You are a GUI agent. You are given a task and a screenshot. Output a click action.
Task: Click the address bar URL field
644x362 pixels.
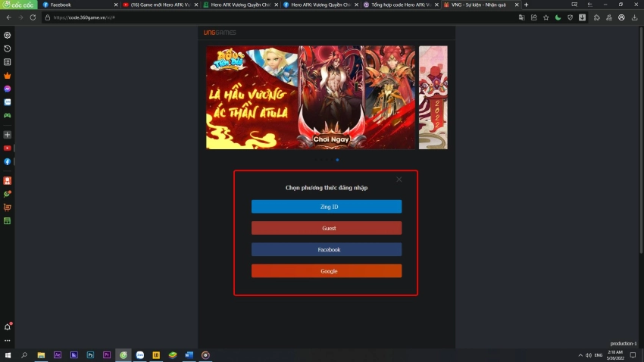280,17
